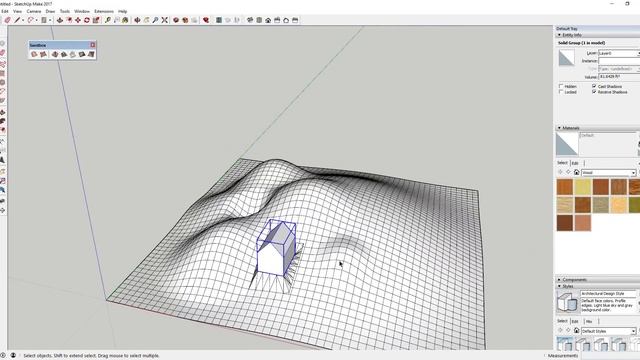Select the Arc tool
Screen dimensions: 640x360
31,20
